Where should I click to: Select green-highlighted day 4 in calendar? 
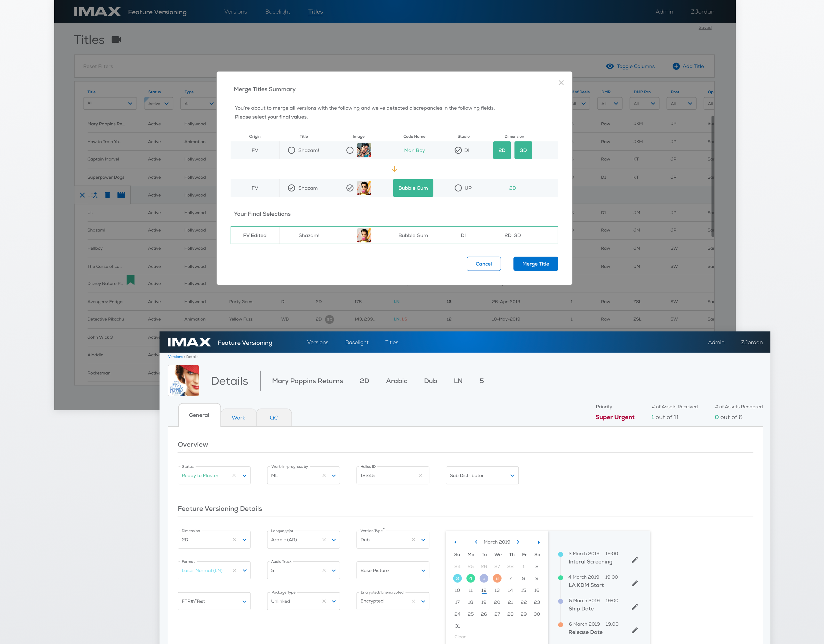[x=471, y=578]
